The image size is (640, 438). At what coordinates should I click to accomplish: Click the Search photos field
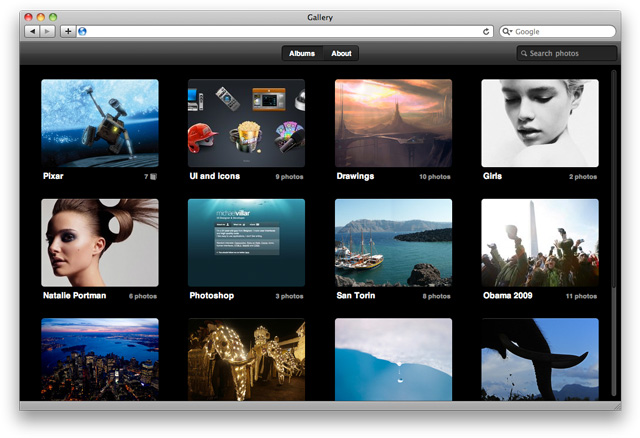(567, 53)
